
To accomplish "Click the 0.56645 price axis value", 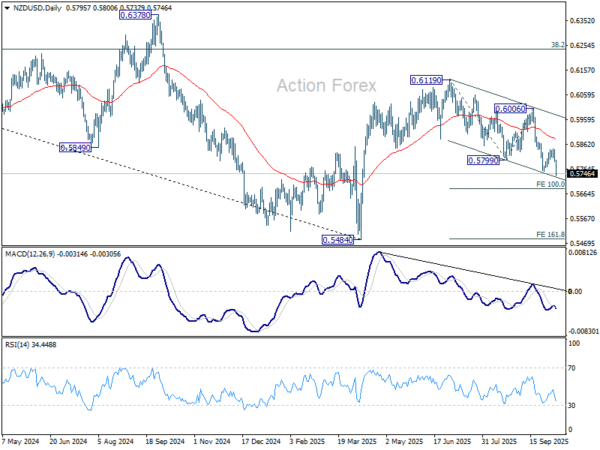I will click(x=583, y=194).
